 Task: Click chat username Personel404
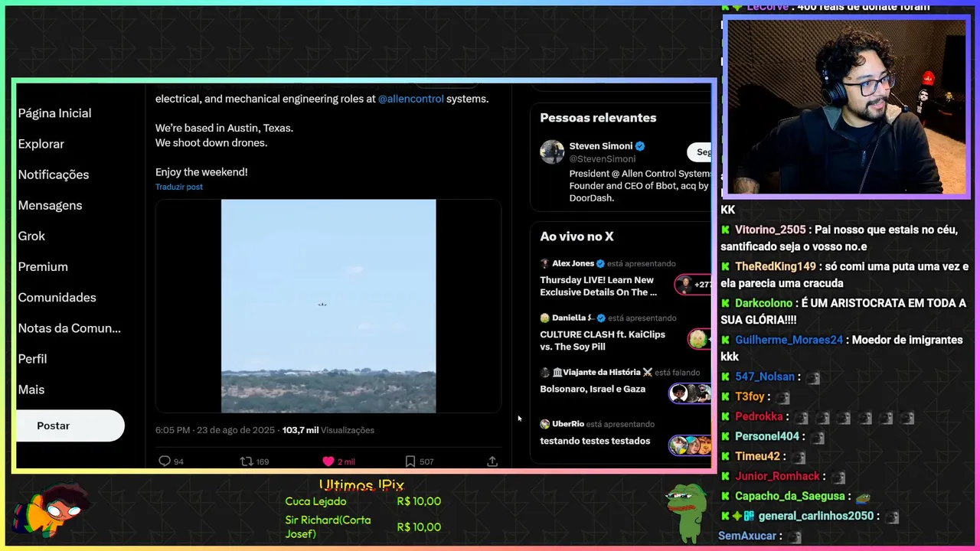767,436
